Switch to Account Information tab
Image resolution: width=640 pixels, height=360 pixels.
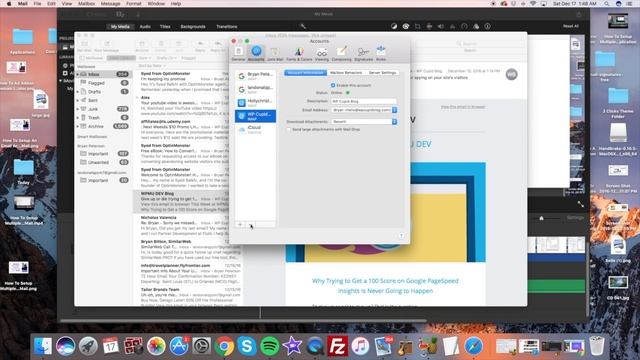click(x=305, y=73)
